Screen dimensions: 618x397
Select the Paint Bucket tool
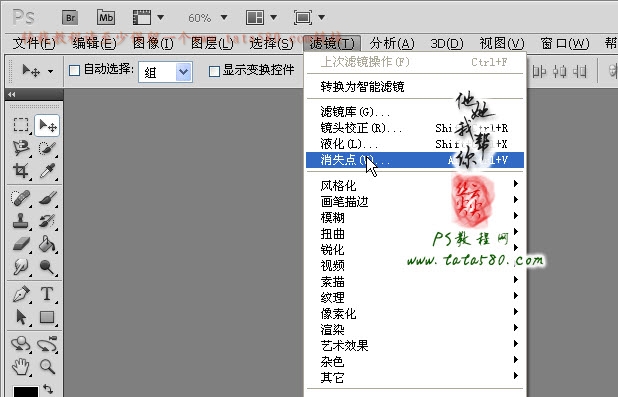47,244
